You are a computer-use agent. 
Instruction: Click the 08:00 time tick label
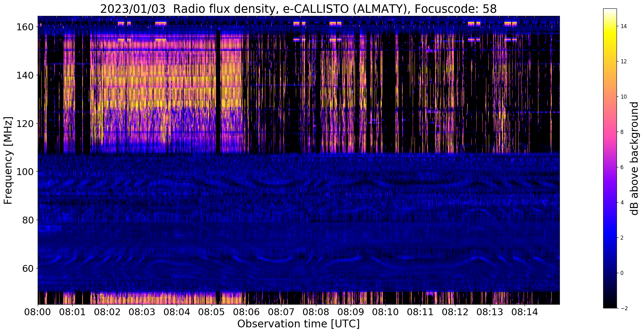coord(38,312)
